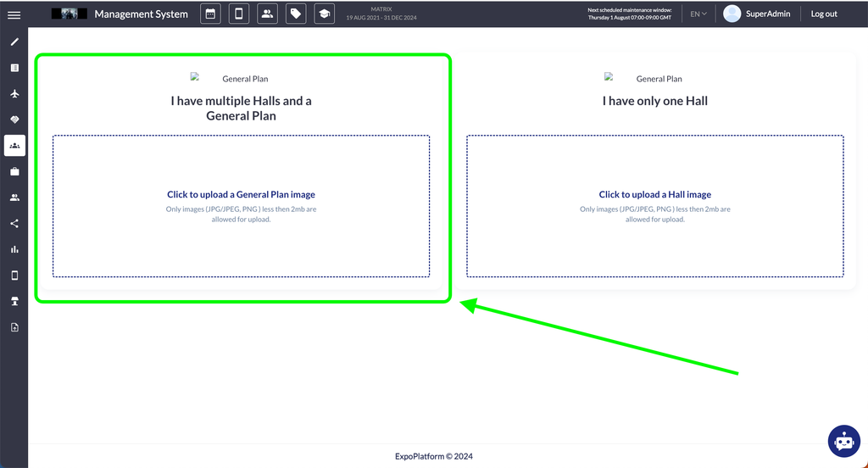Click the mobile phone icon in sidebar

(14, 276)
